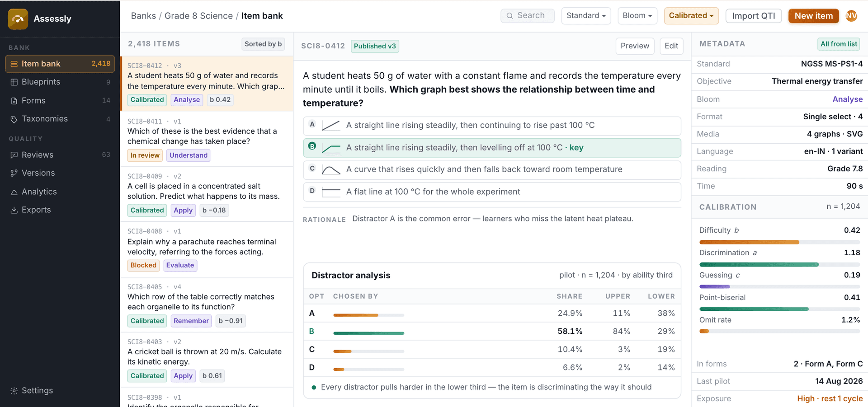Click row B in Distractor analysis table
868x407 pixels.
pyautogui.click(x=492, y=332)
